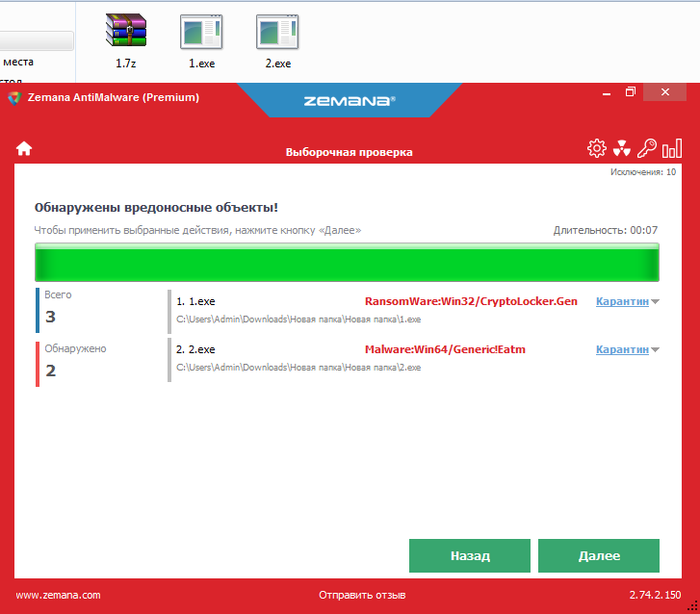The image size is (700, 614).
Task: Expand action dropdown arrow for 1.exe
Action: pyautogui.click(x=655, y=302)
